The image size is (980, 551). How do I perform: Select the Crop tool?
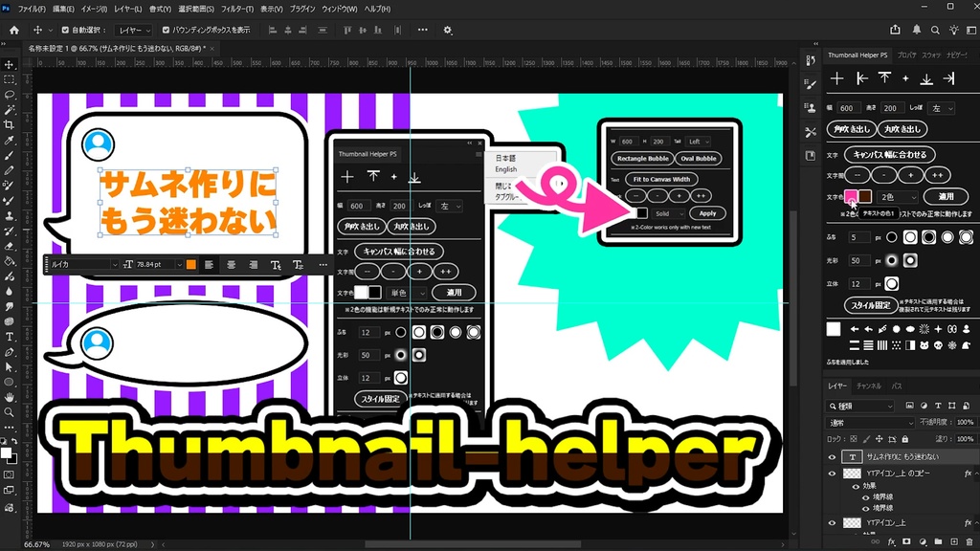(x=11, y=125)
